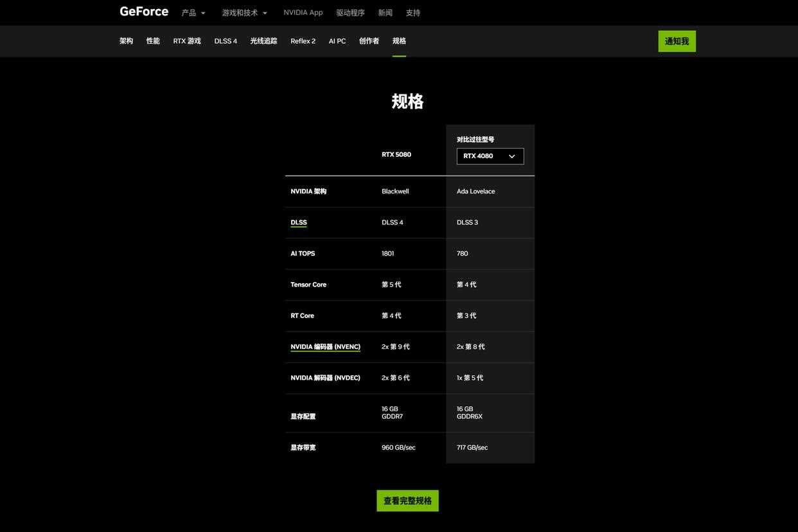Select the 规格 section tab
This screenshot has width=798, height=532.
[x=399, y=41]
